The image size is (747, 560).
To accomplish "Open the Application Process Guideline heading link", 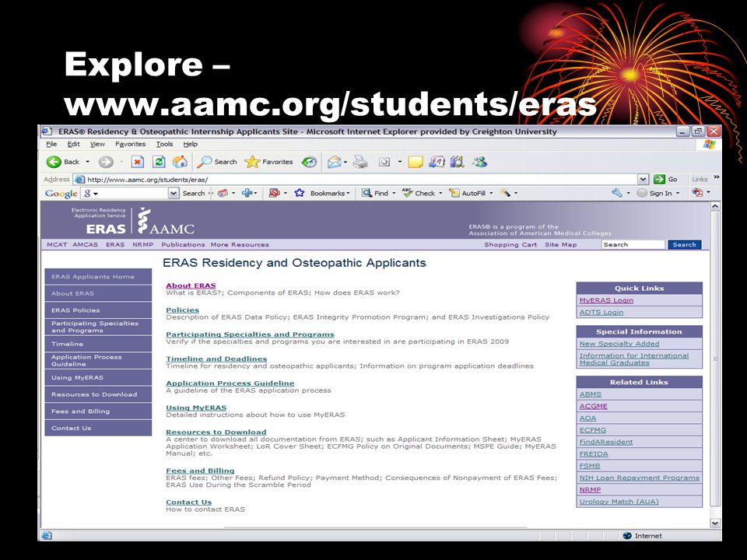I will pos(230,383).
